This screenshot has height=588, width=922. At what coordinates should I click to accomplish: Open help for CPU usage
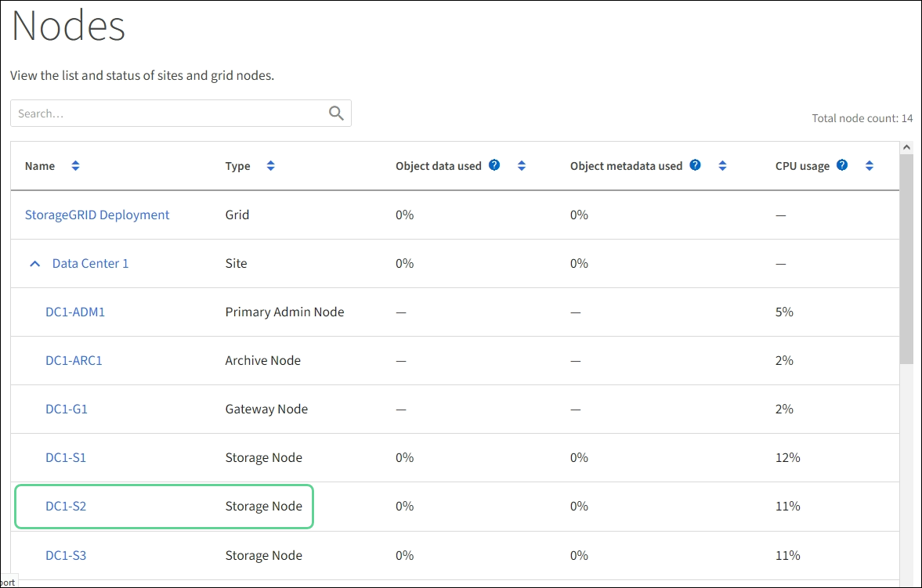tap(842, 165)
